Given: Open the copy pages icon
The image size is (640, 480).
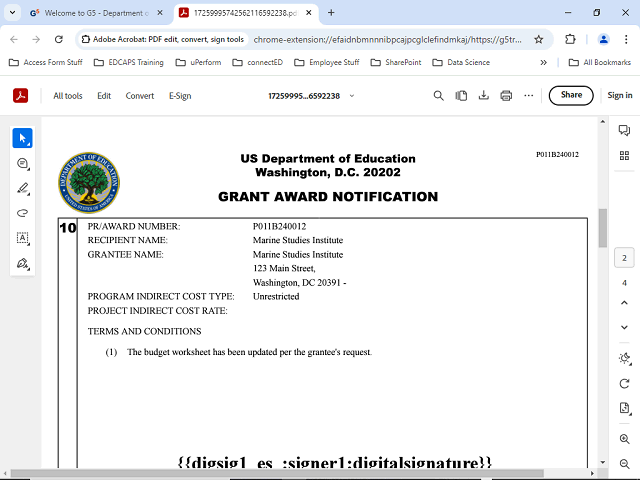Looking at the screenshot, I should 461,96.
